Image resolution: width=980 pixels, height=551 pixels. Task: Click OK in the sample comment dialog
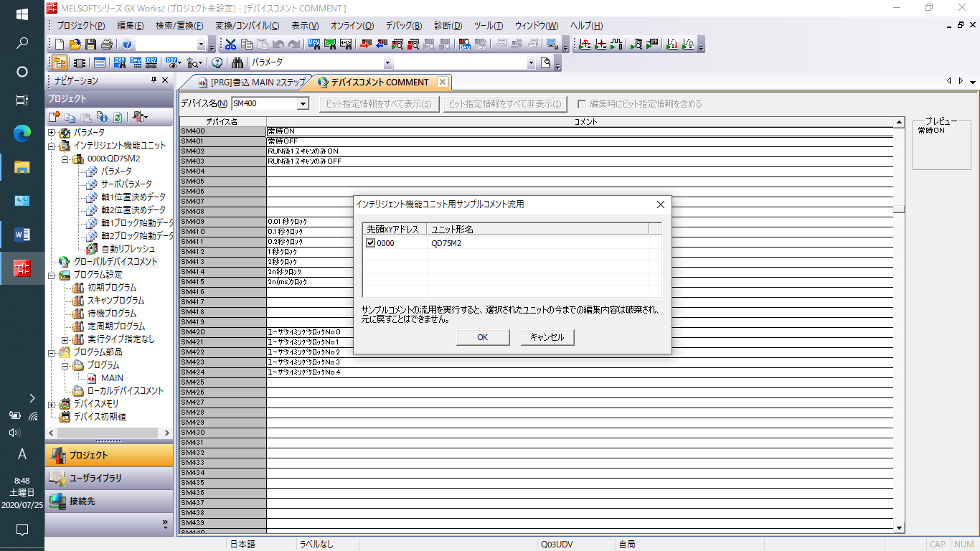point(483,337)
